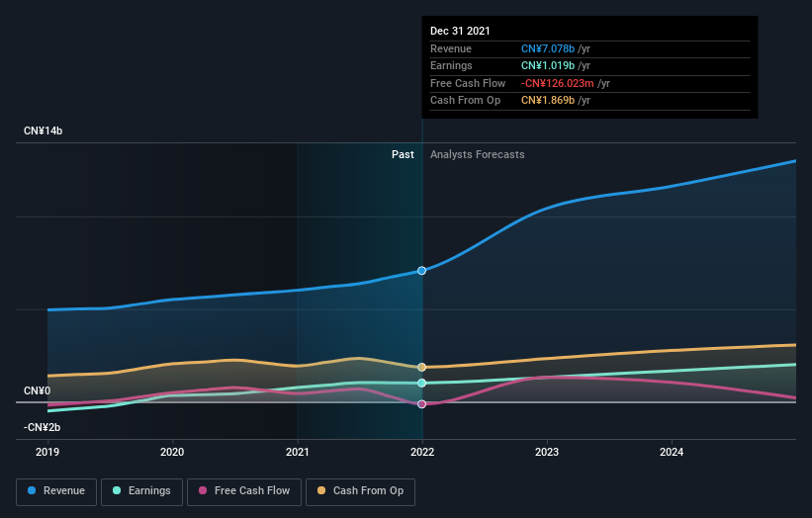The height and width of the screenshot is (518, 812).
Task: Click the CN¥0 y-axis label
Action: [38, 390]
